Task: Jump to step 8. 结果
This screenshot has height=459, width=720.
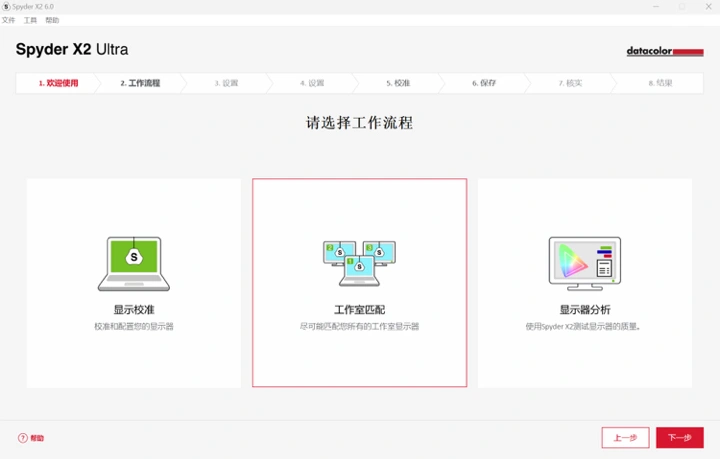Action: 660,83
